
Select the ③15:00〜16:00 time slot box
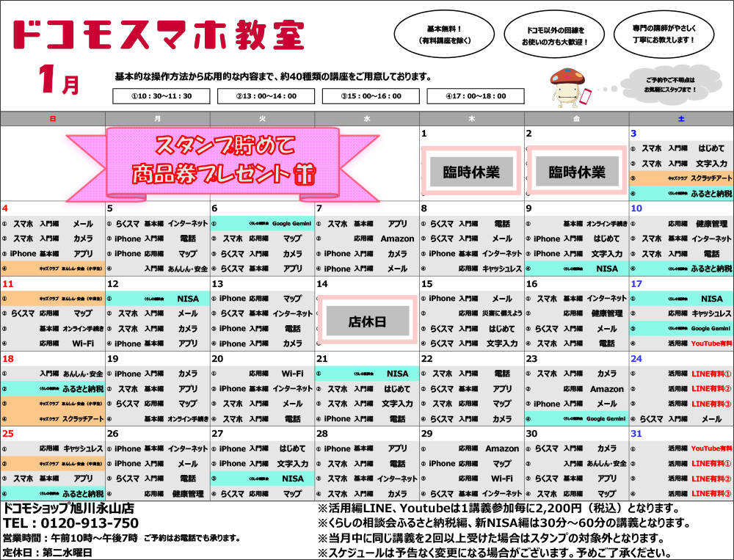[371, 95]
